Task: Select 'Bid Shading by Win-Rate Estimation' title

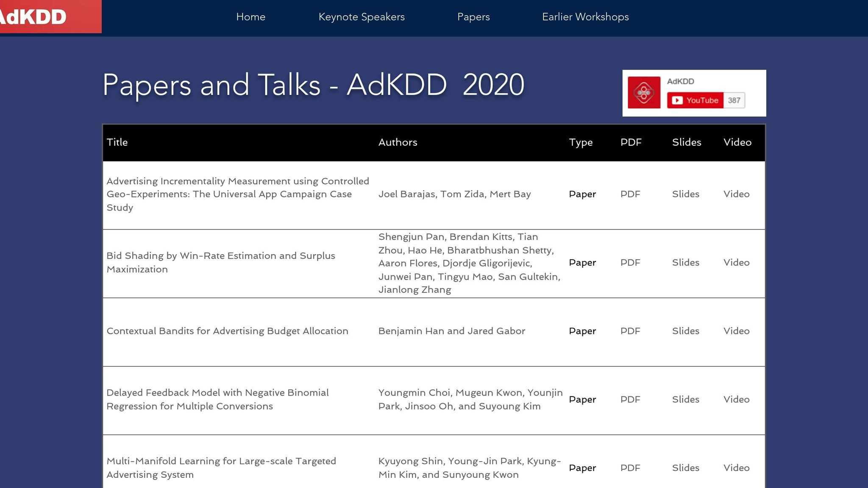Action: pos(221,263)
